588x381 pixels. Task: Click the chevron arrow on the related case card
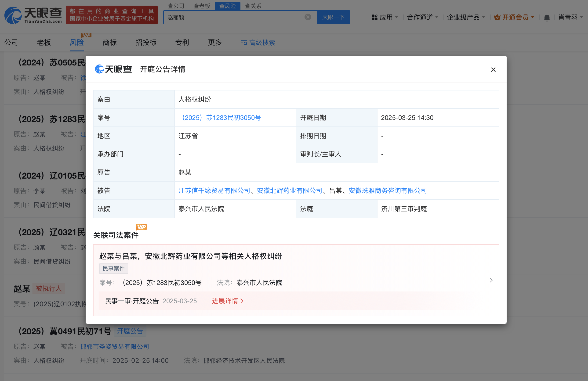tap(491, 280)
